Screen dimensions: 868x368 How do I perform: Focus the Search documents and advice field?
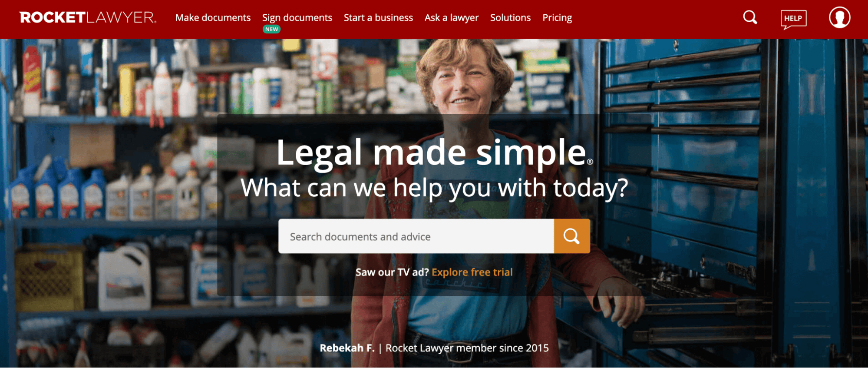point(416,236)
